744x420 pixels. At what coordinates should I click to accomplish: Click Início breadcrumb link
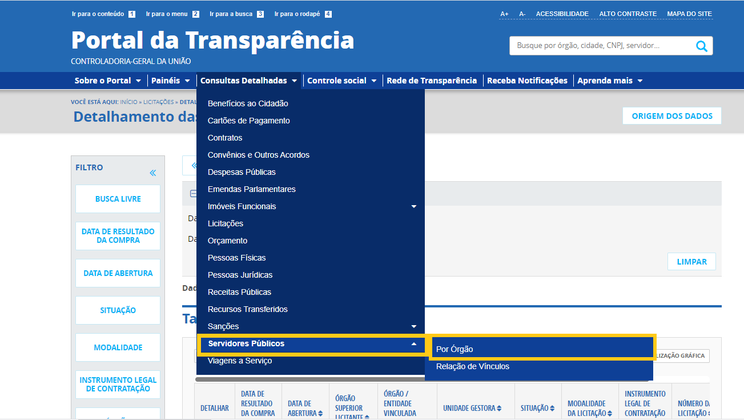click(128, 102)
